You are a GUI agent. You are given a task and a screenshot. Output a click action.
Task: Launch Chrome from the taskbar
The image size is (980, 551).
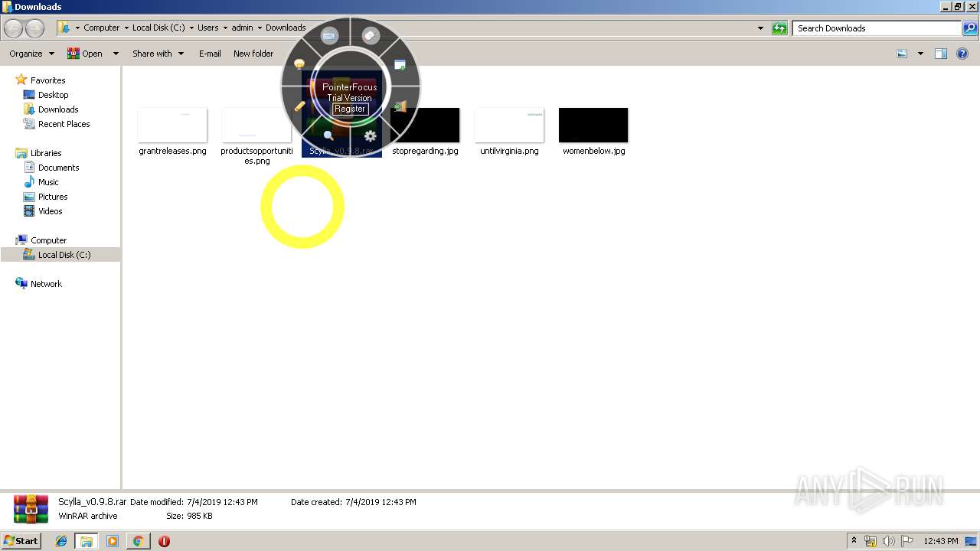click(x=138, y=541)
